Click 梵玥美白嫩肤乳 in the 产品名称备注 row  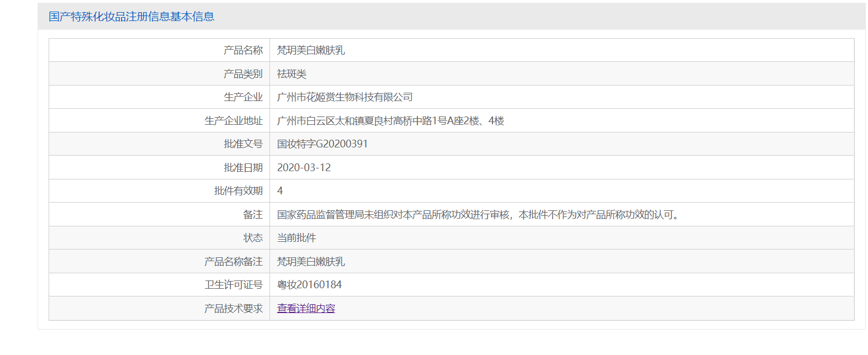tap(311, 262)
